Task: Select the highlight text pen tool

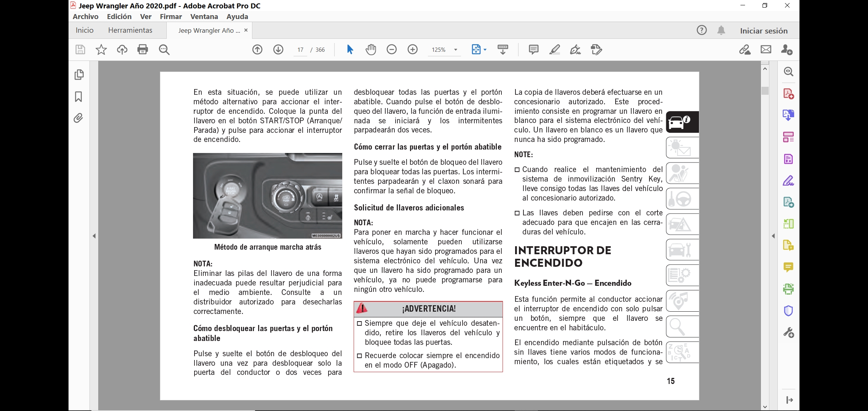Action: [554, 49]
